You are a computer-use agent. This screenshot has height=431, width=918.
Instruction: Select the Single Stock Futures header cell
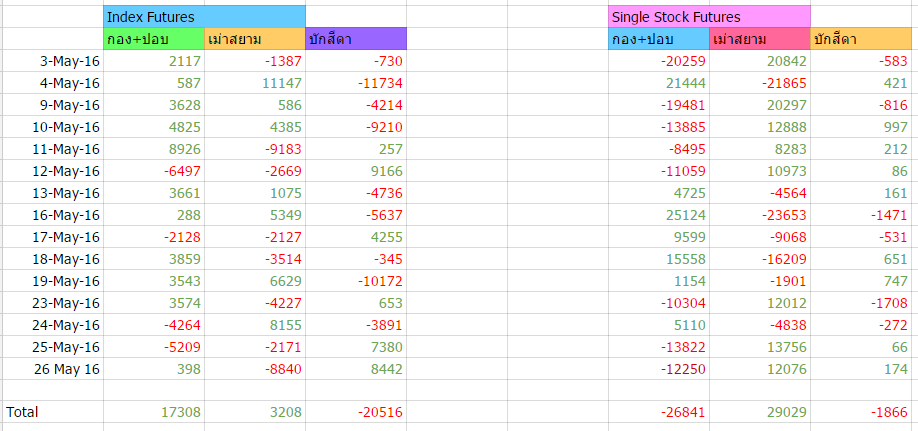click(x=709, y=17)
